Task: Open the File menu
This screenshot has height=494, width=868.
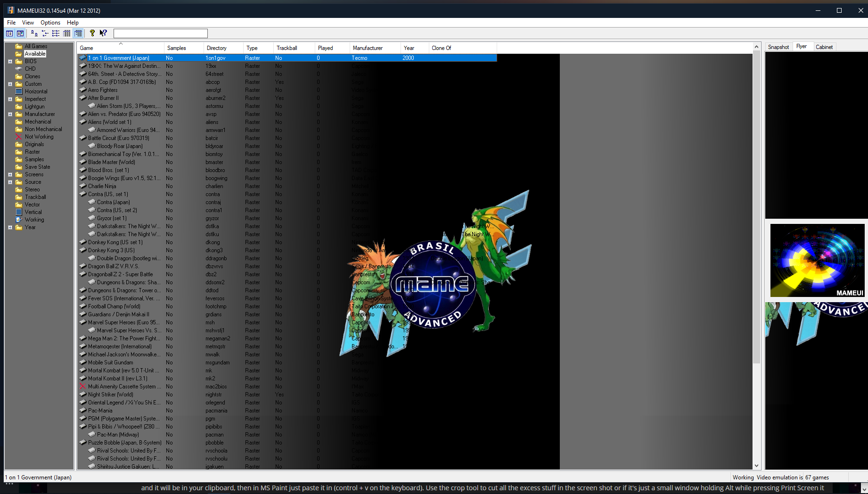Action: (11, 23)
